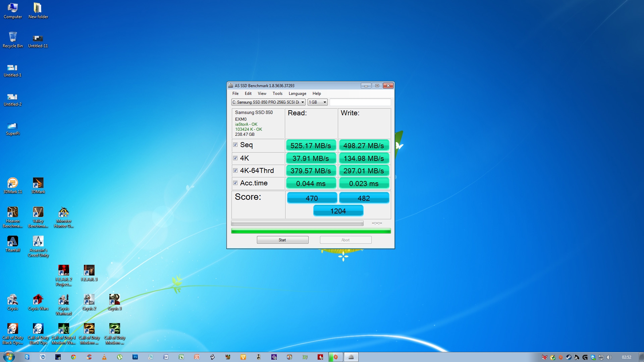The width and height of the screenshot is (644, 362).
Task: Click the gray current-test progress bar
Action: [297, 223]
